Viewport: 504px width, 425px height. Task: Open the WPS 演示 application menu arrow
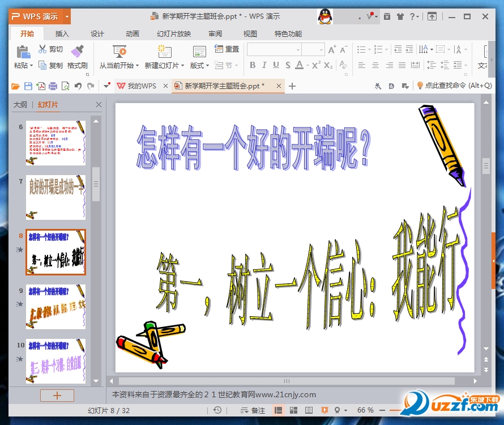pyautogui.click(x=67, y=16)
